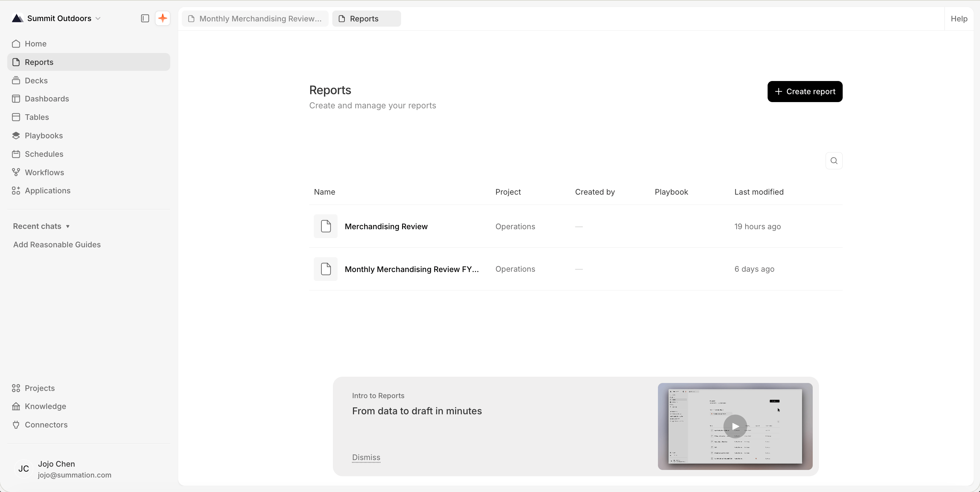
Task: Sort by Created by column header
Action: [595, 192]
